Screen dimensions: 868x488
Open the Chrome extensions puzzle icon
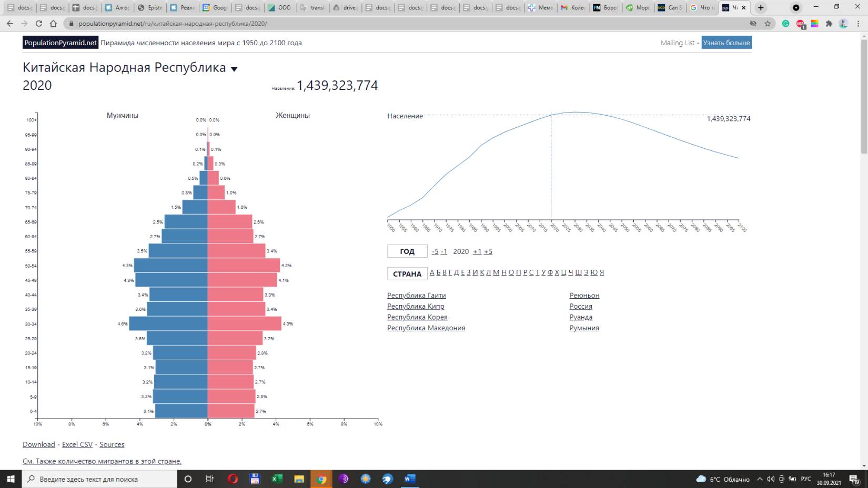tap(829, 24)
